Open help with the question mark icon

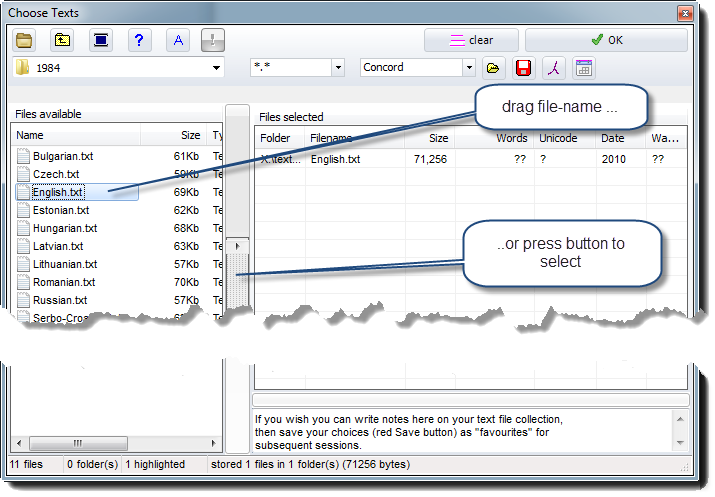[x=139, y=40]
